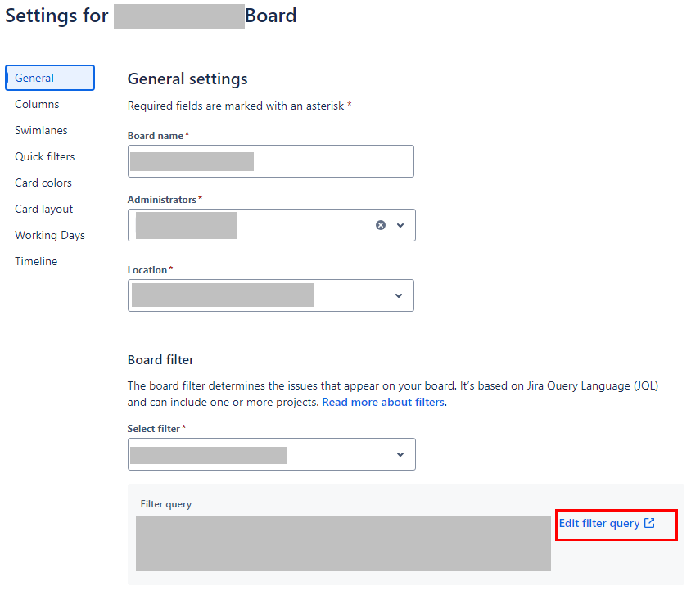The width and height of the screenshot is (700, 595).
Task: Click the Filter query text area
Action: click(x=343, y=543)
